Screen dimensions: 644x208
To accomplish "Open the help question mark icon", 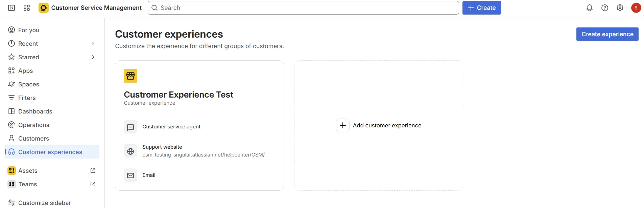I will coord(604,8).
